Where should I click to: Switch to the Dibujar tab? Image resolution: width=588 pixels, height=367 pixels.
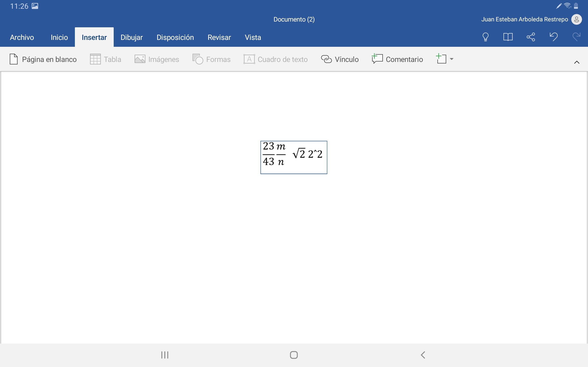[131, 37]
